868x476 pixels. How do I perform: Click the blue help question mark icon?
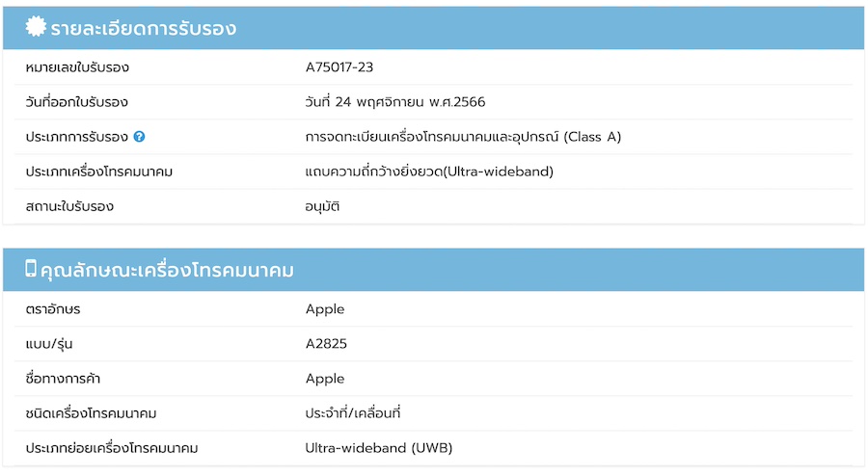pos(140,137)
